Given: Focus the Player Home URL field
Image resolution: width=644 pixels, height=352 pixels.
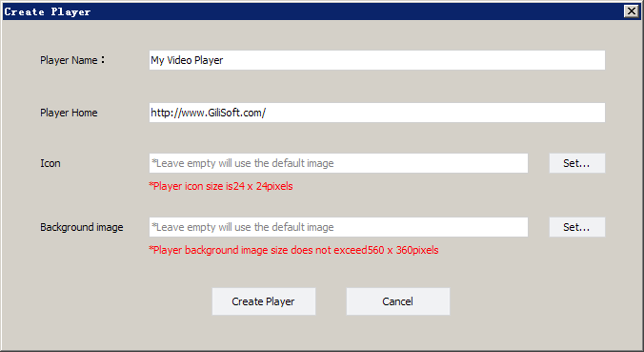Looking at the screenshot, I should [377, 113].
